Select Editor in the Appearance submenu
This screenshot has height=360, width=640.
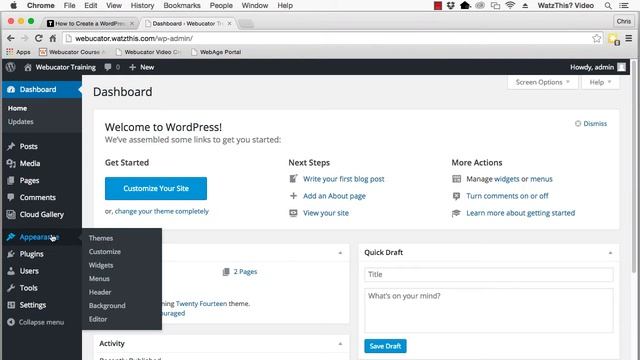point(98,319)
